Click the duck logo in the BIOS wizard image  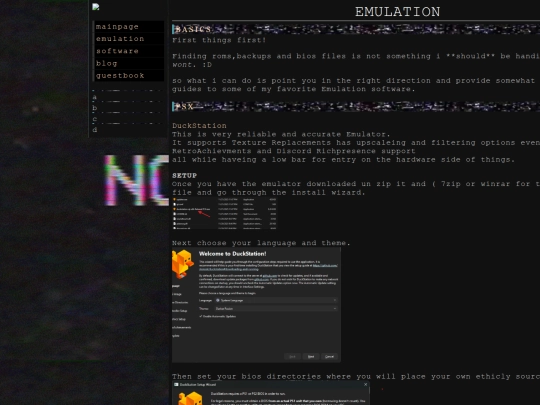(x=190, y=399)
